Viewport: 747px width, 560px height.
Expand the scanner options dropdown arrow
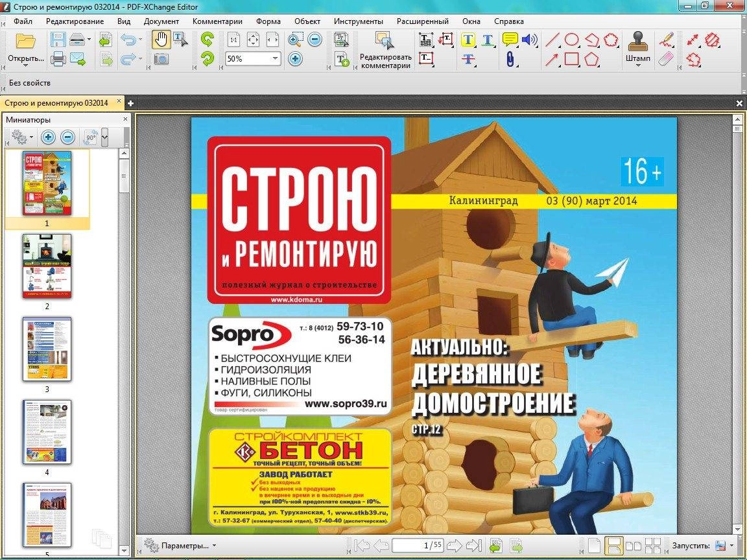pos(89,40)
